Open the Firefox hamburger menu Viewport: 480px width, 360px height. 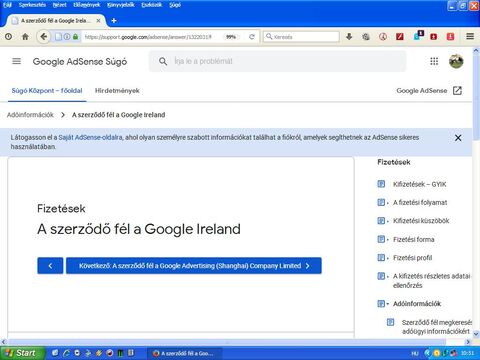[x=470, y=36]
